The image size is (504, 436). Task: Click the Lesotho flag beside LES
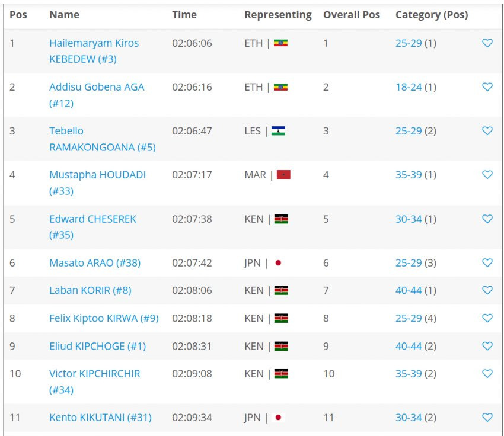pos(278,131)
